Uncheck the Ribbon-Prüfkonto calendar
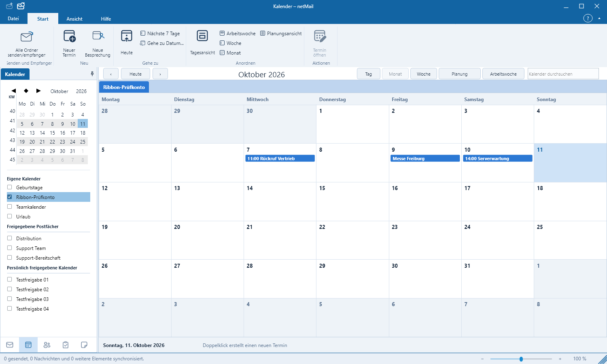The height and width of the screenshot is (364, 607). click(10, 197)
